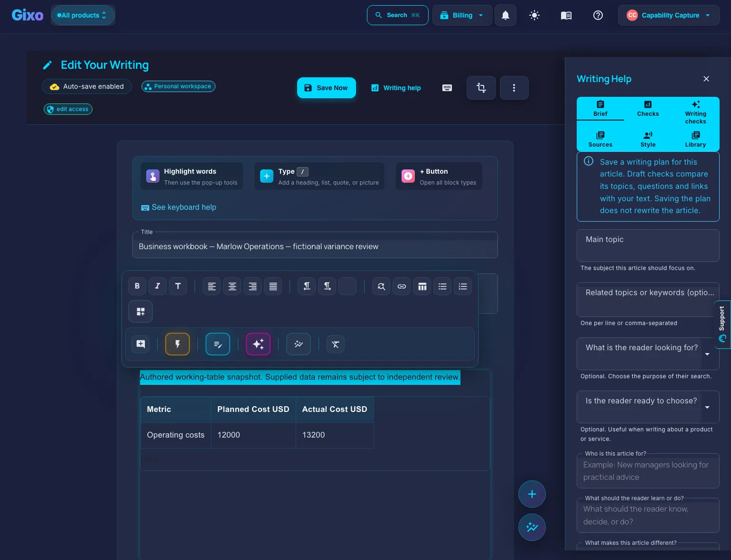731x560 pixels.
Task: Expand the Billing dropdown menu
Action: [462, 15]
